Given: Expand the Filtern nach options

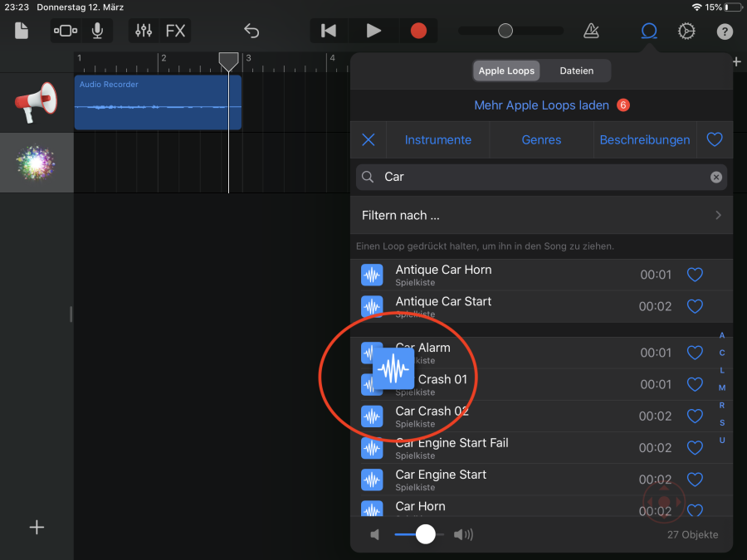Looking at the screenshot, I should pyautogui.click(x=541, y=216).
